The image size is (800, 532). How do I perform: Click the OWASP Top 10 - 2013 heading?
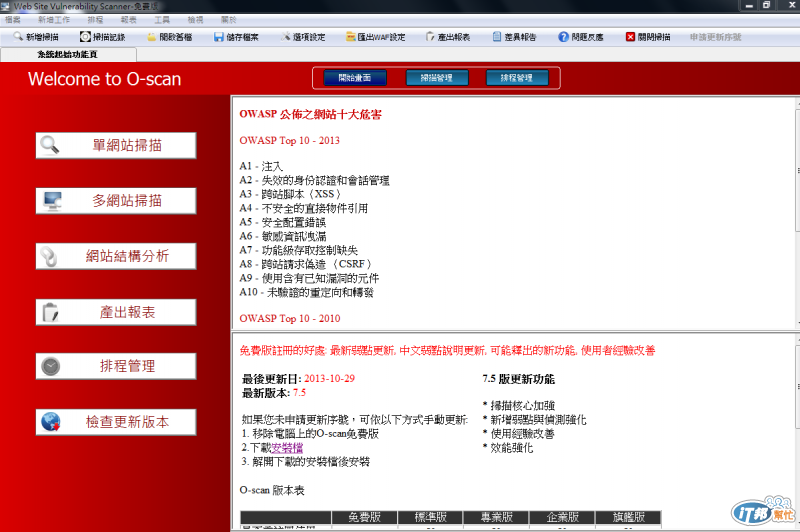[289, 140]
